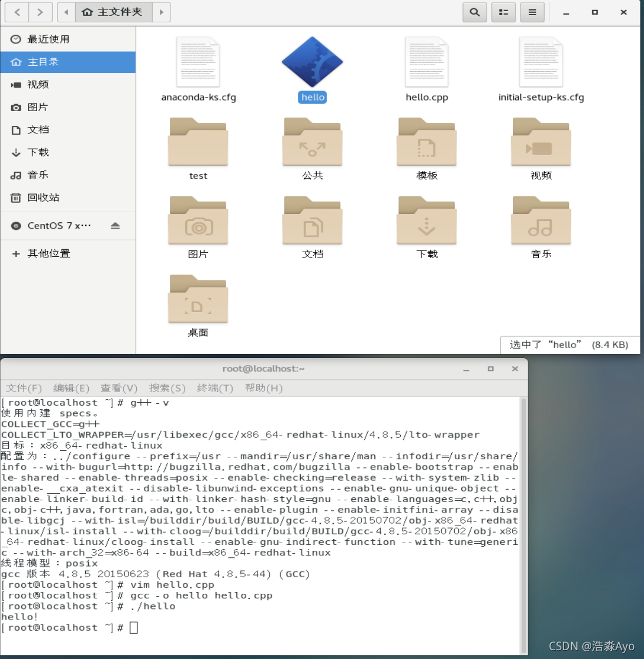
Task: Open the file manager hamburger menu
Action: (x=532, y=12)
